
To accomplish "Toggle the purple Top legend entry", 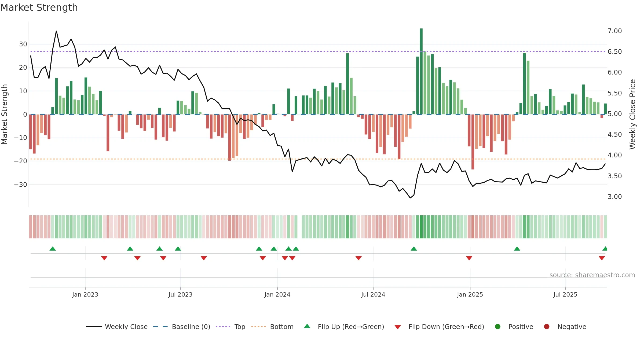I will [x=230, y=327].
